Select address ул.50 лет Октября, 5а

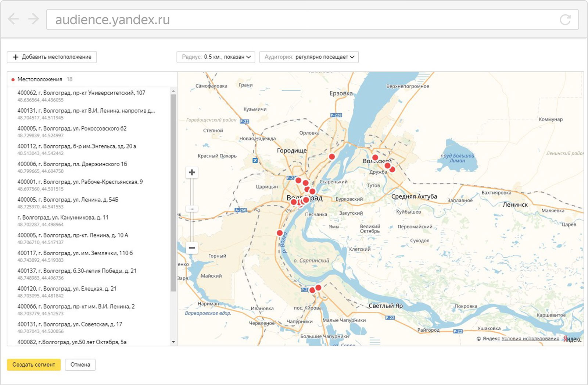click(89, 342)
